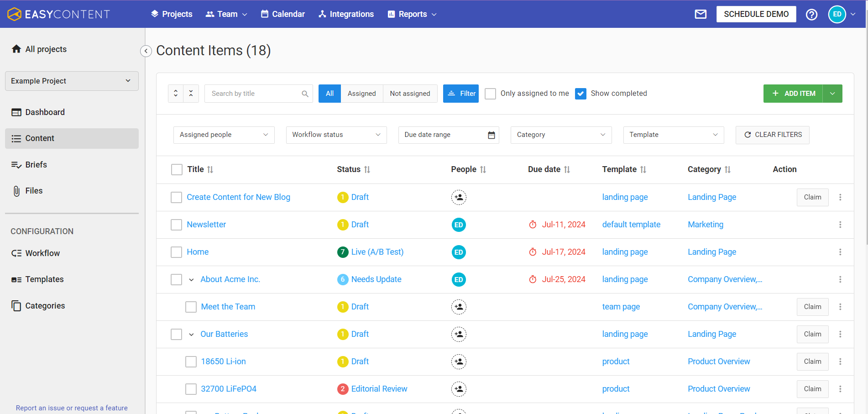Open Briefs in sidebar

point(72,165)
